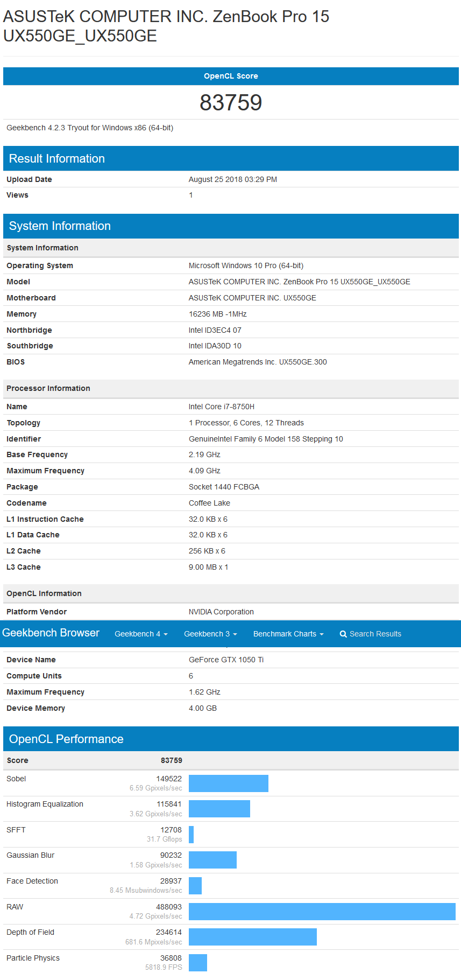Screen dimensions: 461x980
Task: Select Histogram Equalization score 115841
Action: point(169,804)
